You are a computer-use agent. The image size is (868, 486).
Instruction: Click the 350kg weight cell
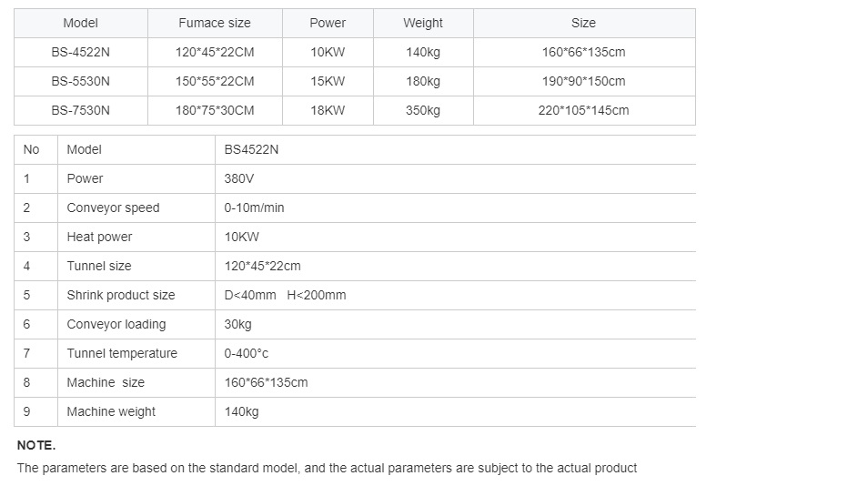point(423,110)
